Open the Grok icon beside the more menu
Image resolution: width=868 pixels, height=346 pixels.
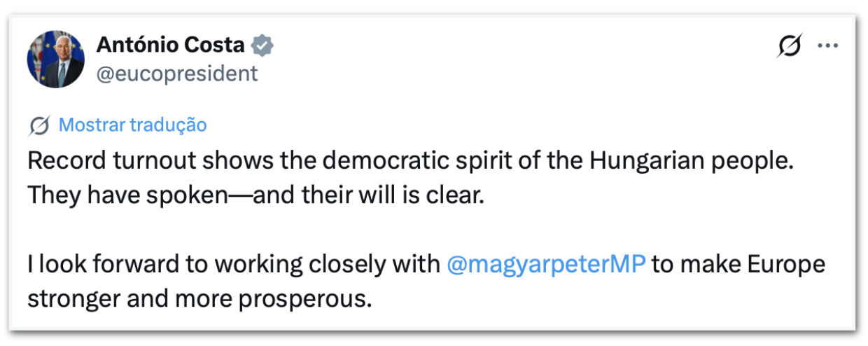tap(789, 47)
